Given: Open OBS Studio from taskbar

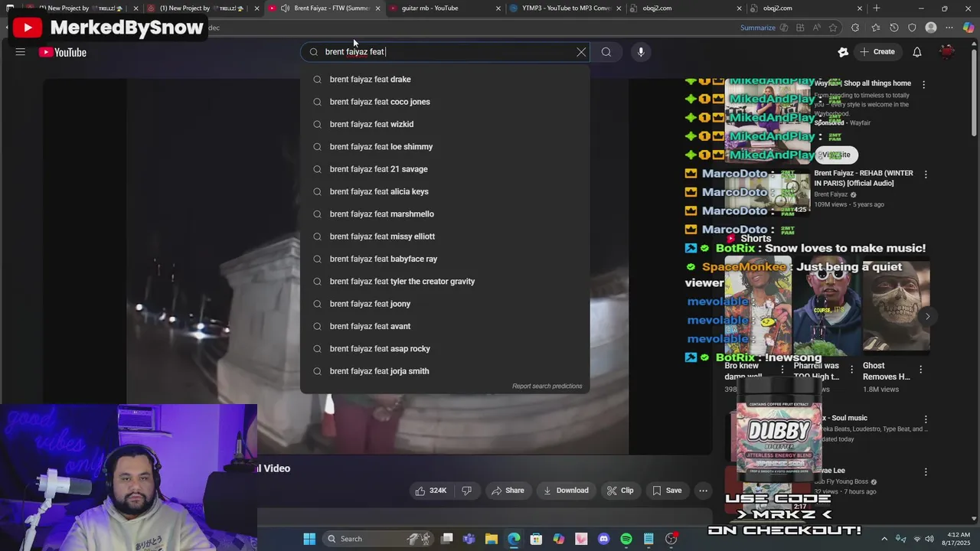Looking at the screenshot, I should click(671, 539).
